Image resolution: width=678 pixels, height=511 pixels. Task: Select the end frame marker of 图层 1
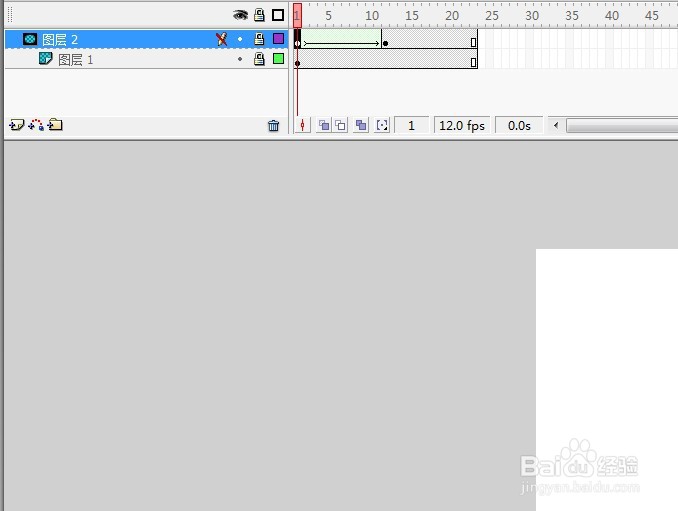click(x=473, y=62)
